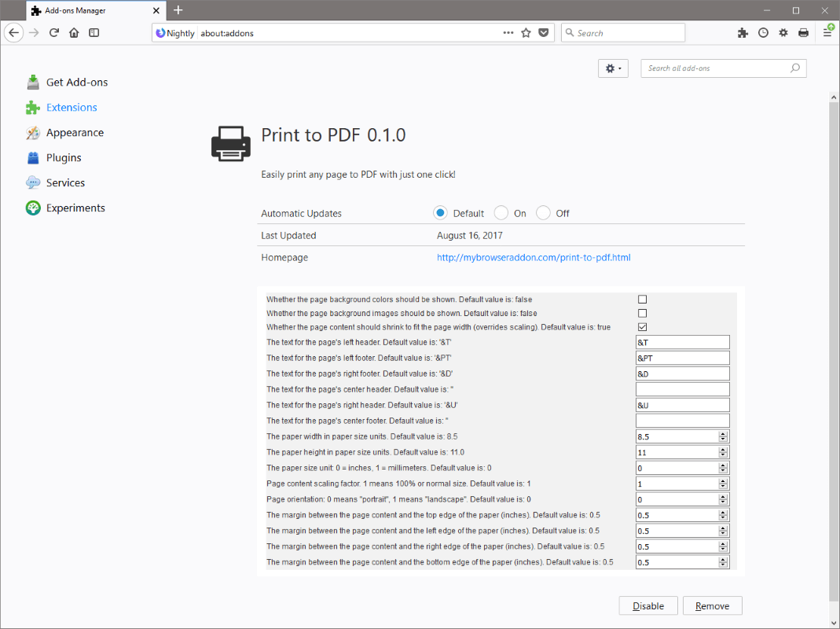Click the Remove button
840x629 pixels.
coord(713,606)
